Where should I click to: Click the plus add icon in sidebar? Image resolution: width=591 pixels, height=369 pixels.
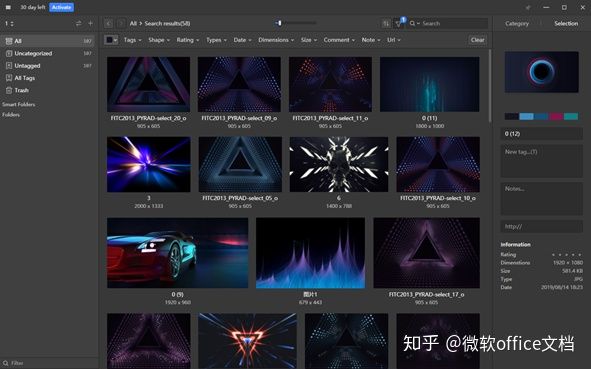coord(90,23)
